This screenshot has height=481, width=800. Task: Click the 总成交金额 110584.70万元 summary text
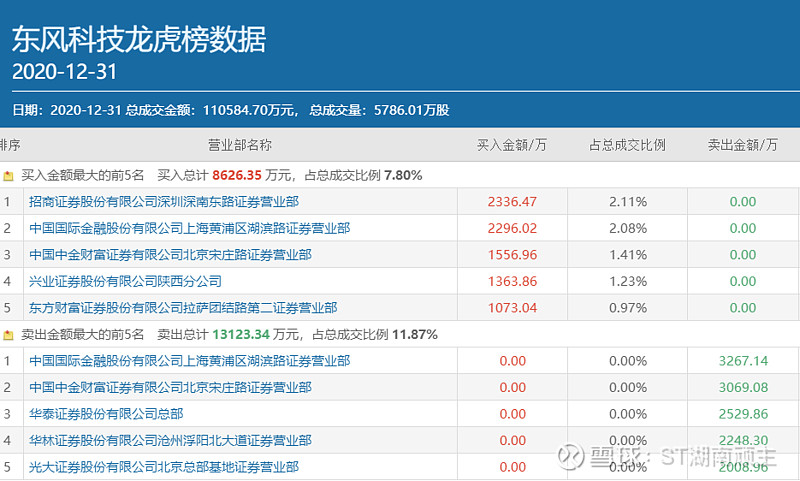(212, 110)
